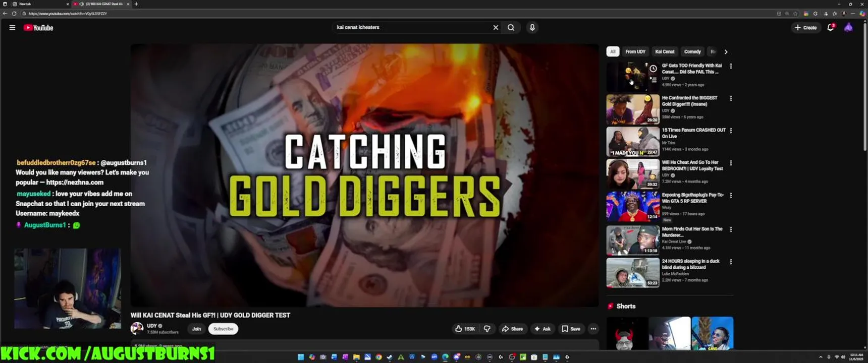Click the nezhna.com link in chat overlay
The image size is (868, 363).
pos(75,183)
